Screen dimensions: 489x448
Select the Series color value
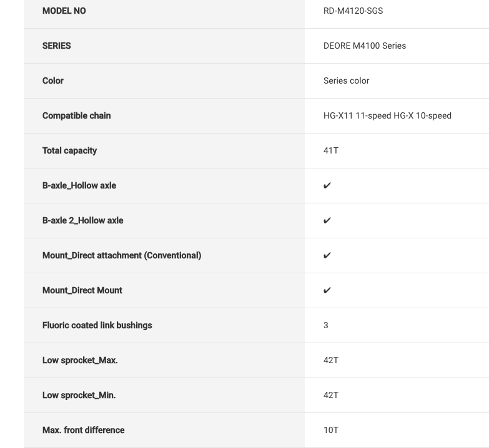(346, 81)
